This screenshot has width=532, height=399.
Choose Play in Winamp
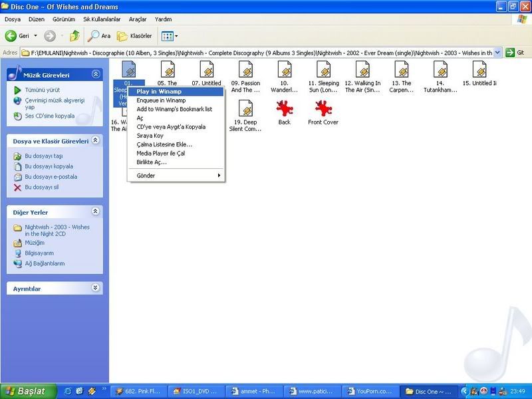pos(176,92)
